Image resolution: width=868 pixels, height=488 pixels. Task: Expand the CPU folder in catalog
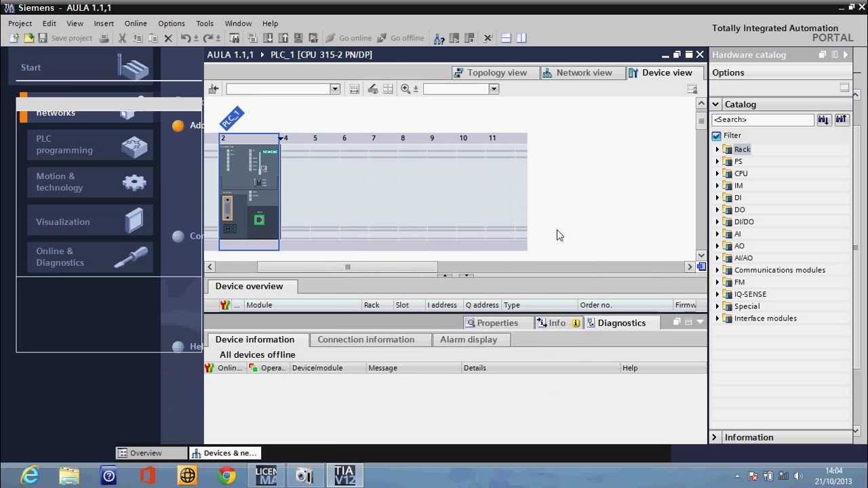tap(717, 174)
